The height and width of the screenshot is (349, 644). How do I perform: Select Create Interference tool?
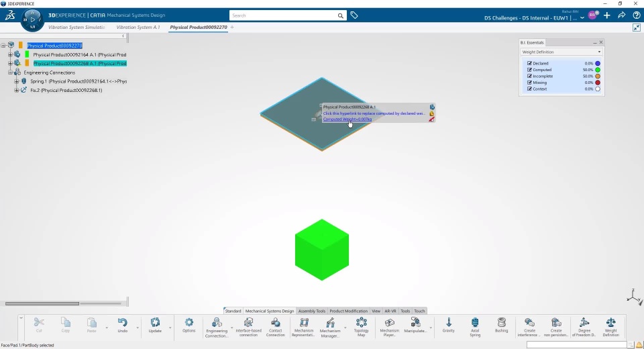pyautogui.click(x=529, y=328)
